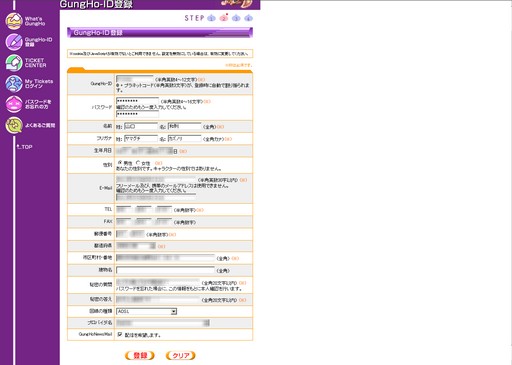This screenshot has height=365, width=512.
Task: Select the male gender radio button
Action: tap(120, 163)
